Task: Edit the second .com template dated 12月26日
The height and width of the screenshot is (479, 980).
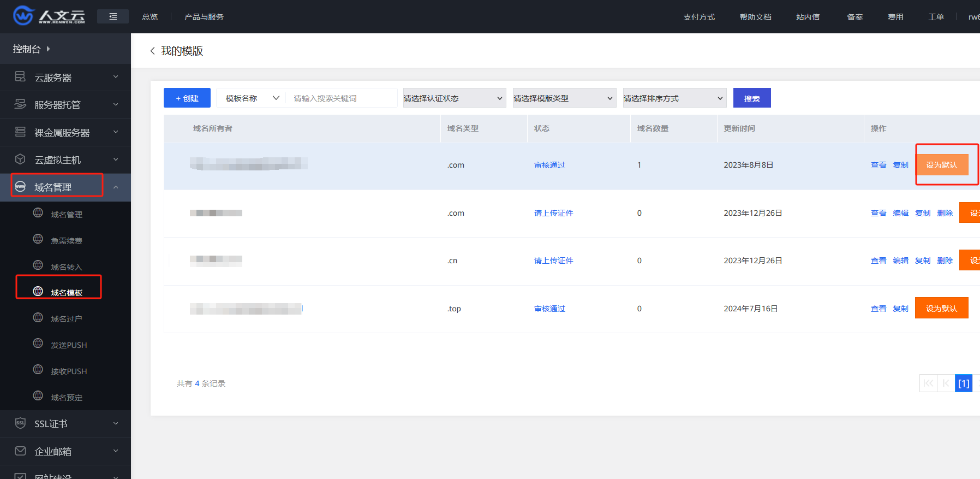Action: point(901,213)
